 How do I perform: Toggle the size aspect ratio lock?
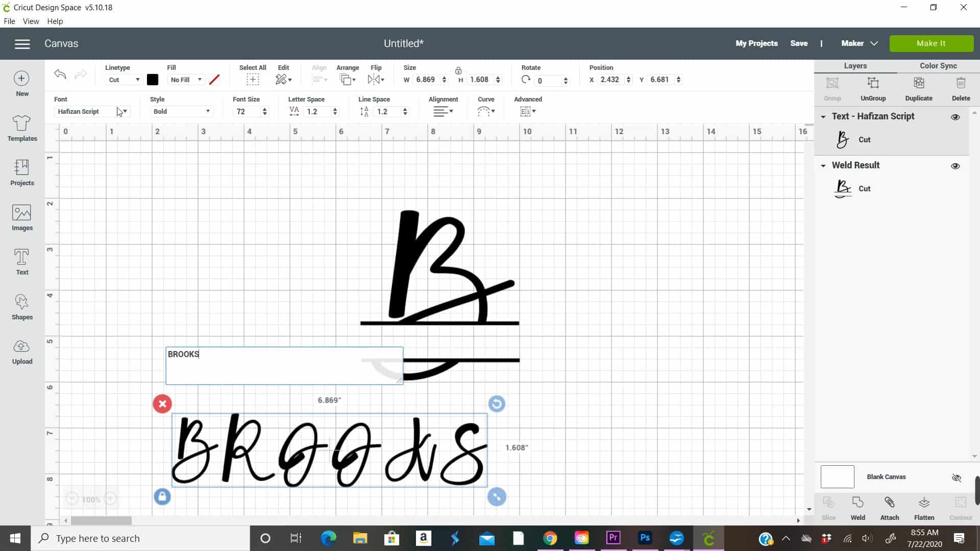coord(458,71)
